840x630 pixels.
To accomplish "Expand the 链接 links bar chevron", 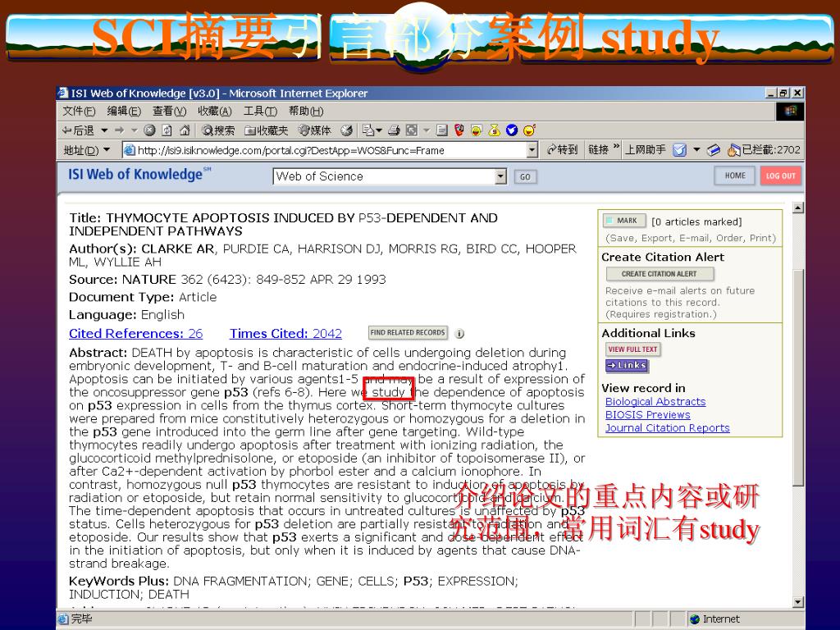I will [616, 147].
